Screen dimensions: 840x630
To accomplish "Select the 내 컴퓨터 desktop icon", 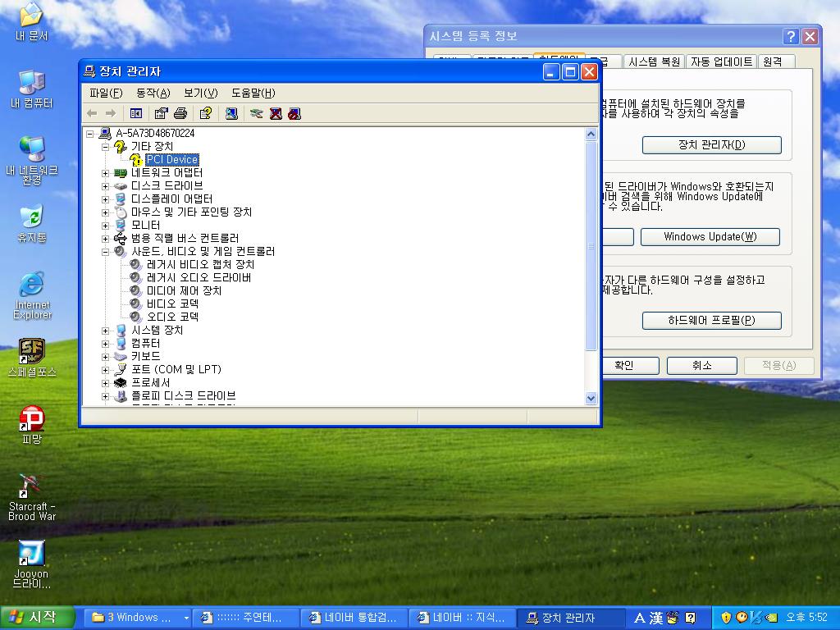I will (32, 89).
